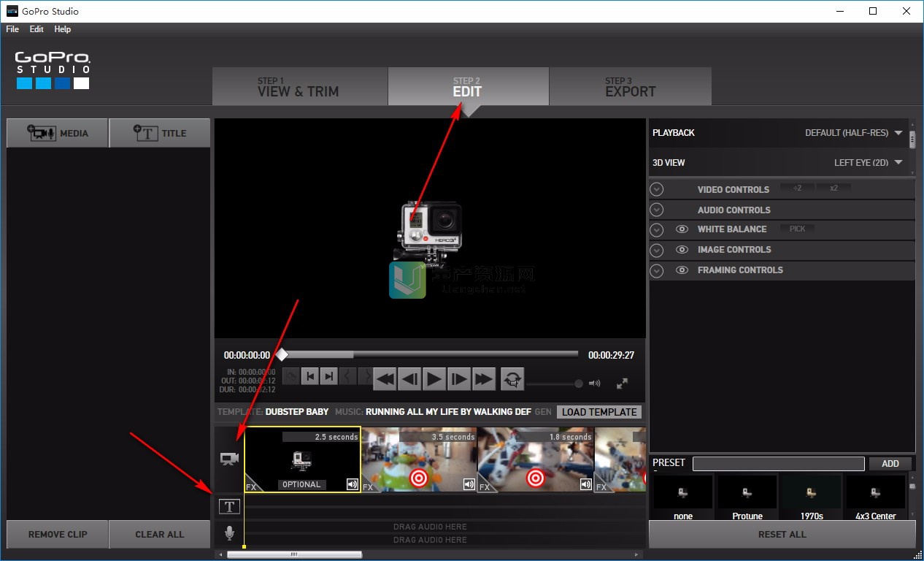Click the playback progress bar
Viewport: 924px width, 561px height.
pos(430,354)
